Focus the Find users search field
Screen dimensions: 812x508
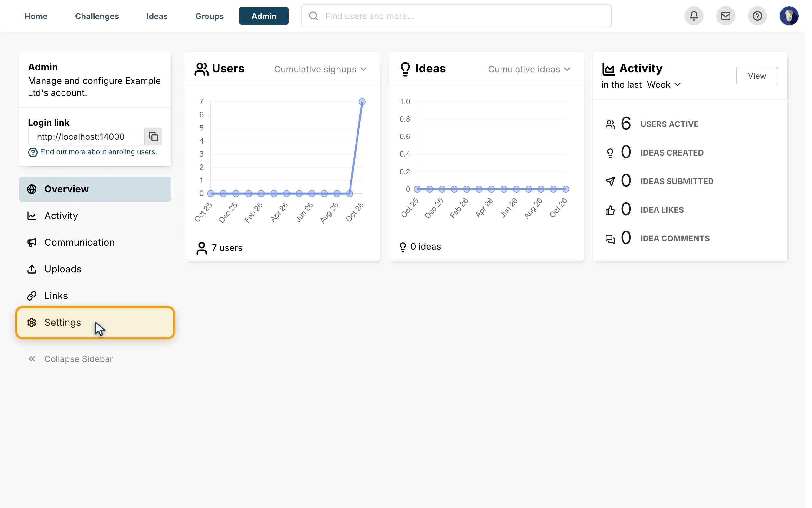(x=456, y=16)
